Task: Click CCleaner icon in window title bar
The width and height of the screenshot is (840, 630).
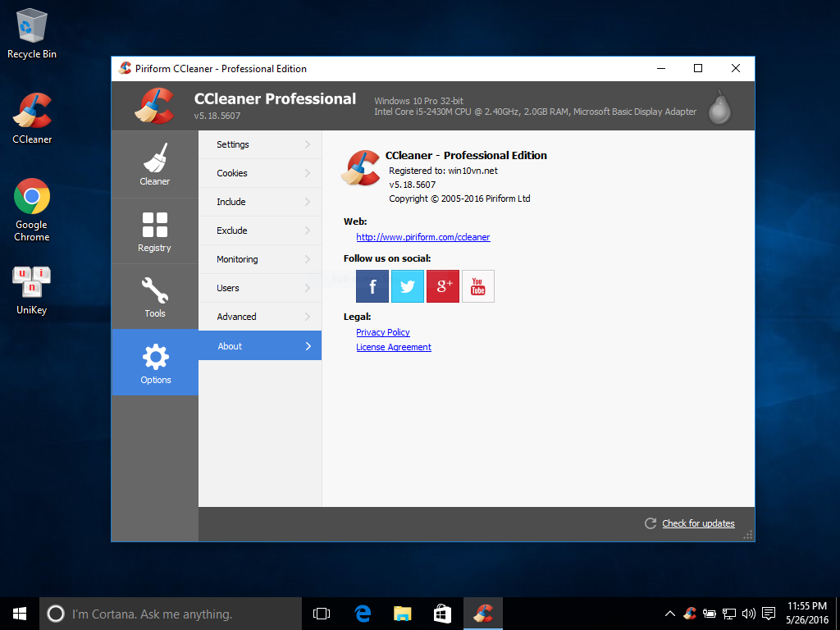Action: [x=126, y=68]
